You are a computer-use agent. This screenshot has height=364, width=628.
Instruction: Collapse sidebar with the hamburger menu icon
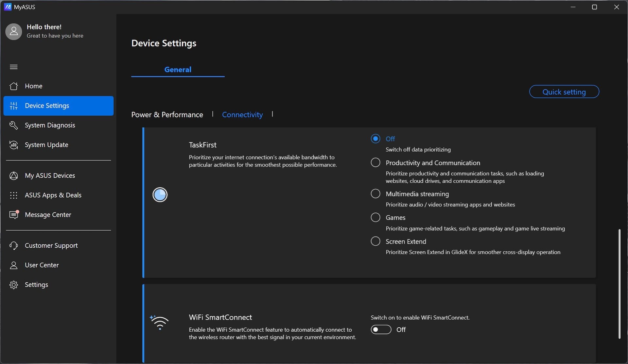14,67
